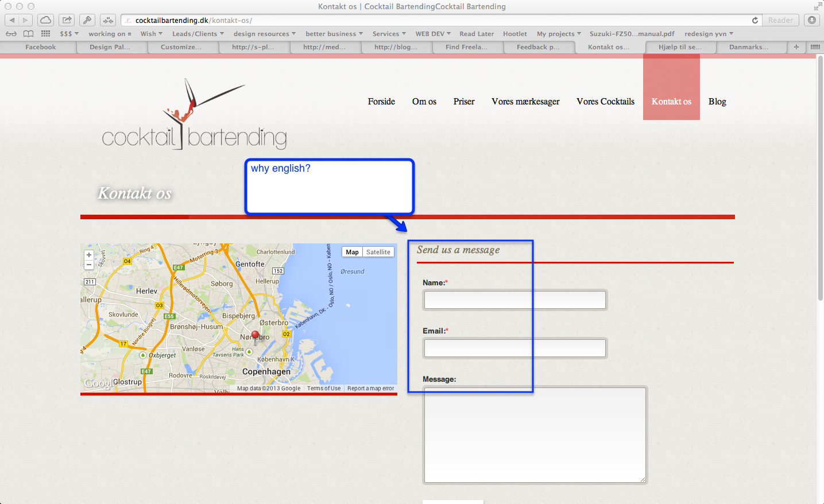Open Top Sites grid icon
The height and width of the screenshot is (504, 824).
[46, 34]
